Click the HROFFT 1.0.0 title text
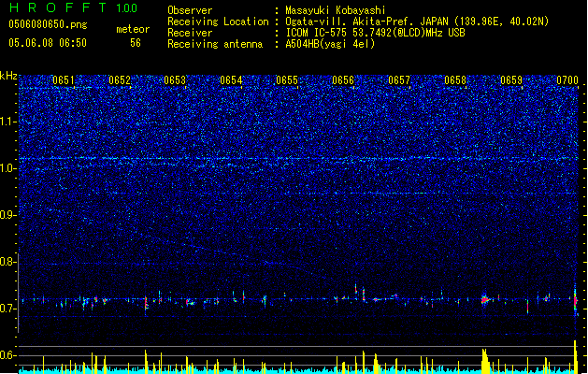The height and width of the screenshot is (374, 588). click(x=73, y=7)
